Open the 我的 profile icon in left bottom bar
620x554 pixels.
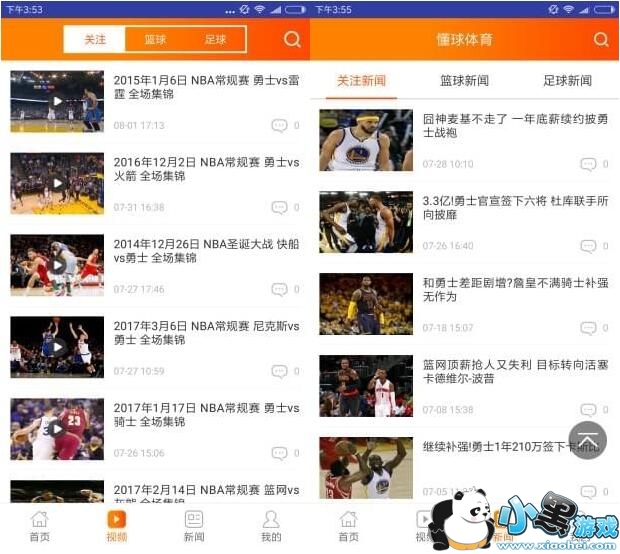point(271,526)
